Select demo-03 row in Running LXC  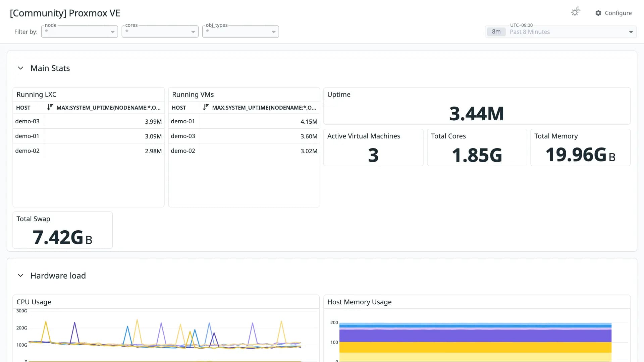(x=89, y=121)
